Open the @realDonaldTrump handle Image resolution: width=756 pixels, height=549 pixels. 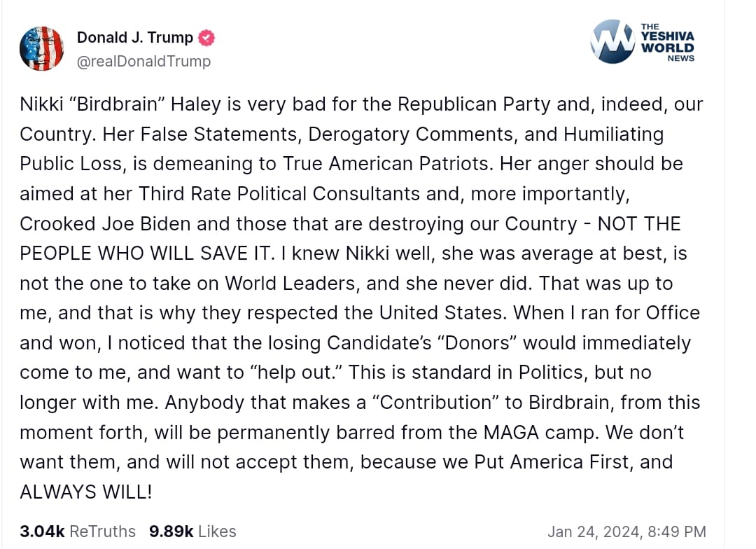coord(143,61)
